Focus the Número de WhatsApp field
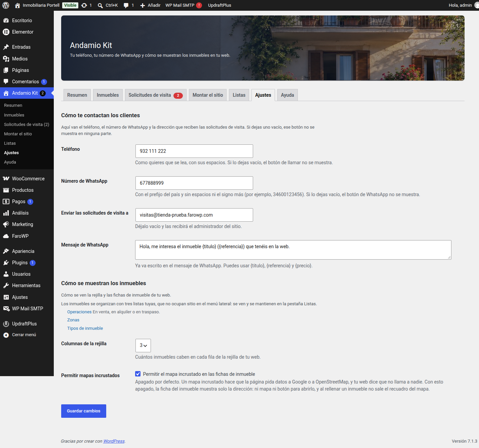The width and height of the screenshot is (479, 448). (194, 183)
